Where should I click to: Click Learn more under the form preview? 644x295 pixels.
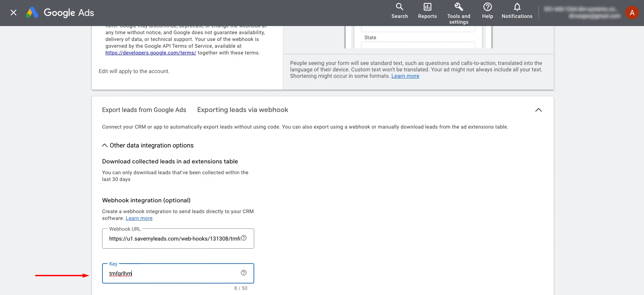click(405, 76)
